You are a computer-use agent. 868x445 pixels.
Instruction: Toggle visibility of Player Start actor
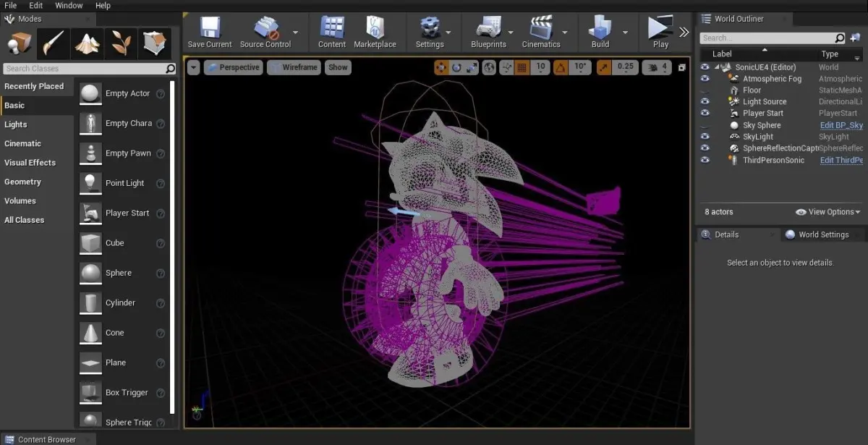(705, 114)
